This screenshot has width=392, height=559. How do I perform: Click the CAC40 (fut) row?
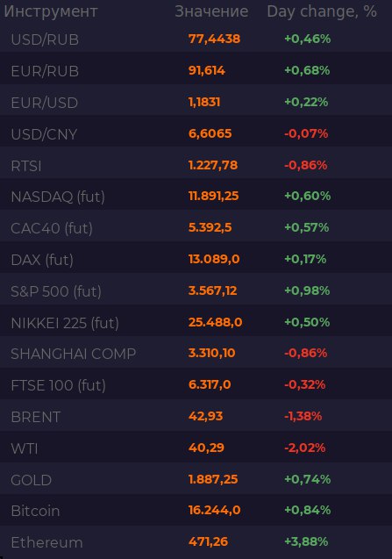[x=196, y=228]
